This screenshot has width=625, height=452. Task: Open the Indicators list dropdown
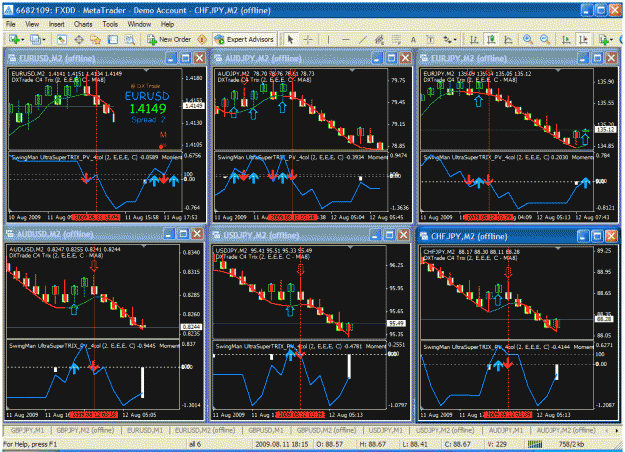point(605,39)
